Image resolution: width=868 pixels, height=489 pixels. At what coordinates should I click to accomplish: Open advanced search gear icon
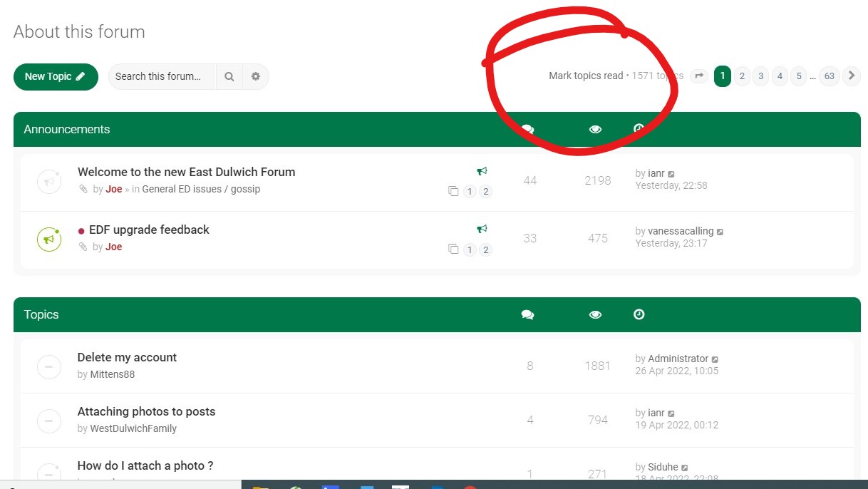pyautogui.click(x=256, y=76)
